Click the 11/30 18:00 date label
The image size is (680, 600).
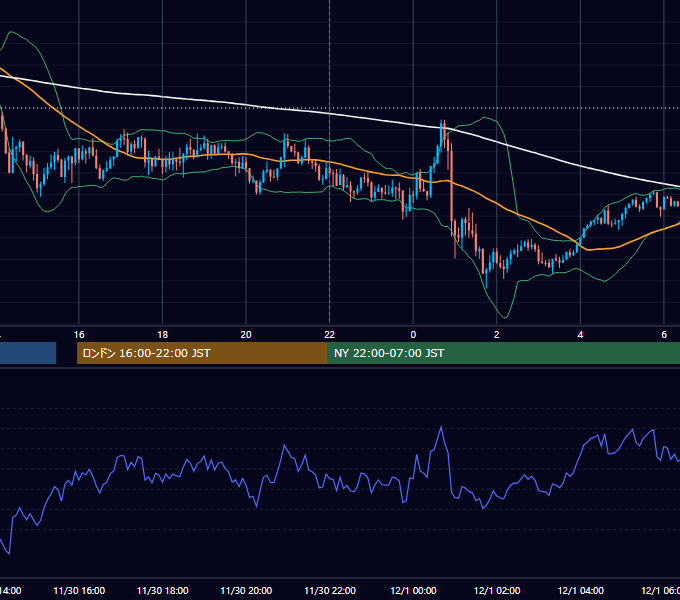tap(163, 591)
